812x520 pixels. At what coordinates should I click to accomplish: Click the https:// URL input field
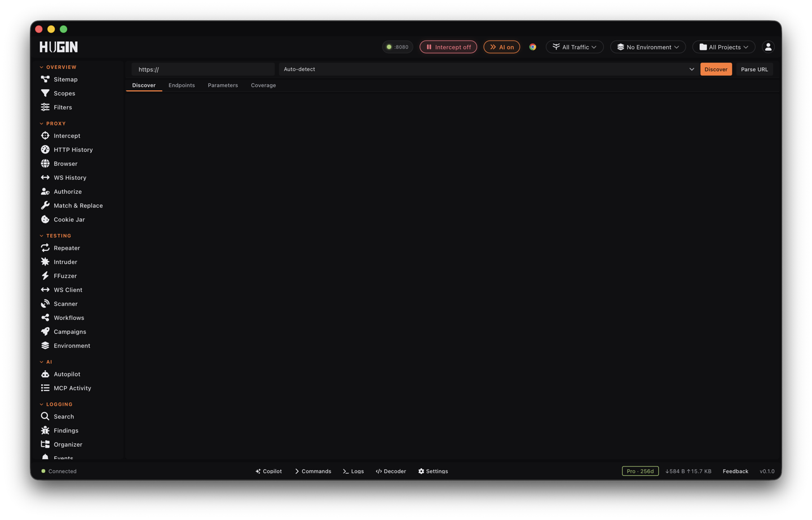coord(203,69)
